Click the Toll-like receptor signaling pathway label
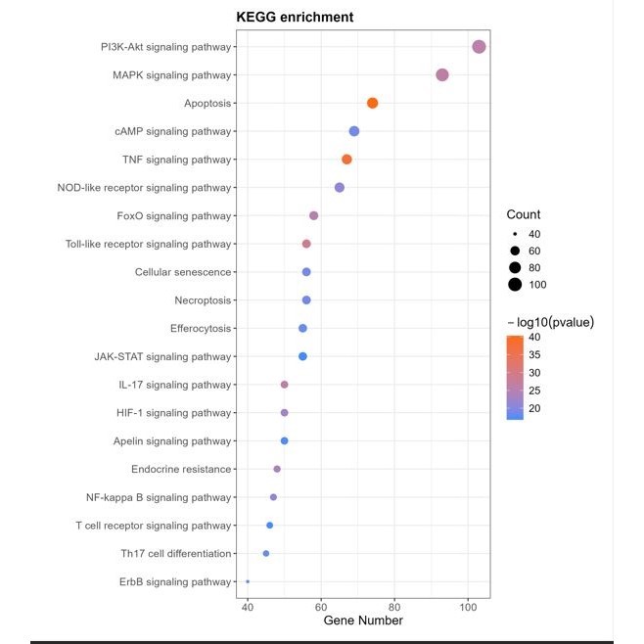The height and width of the screenshot is (644, 644). [148, 244]
